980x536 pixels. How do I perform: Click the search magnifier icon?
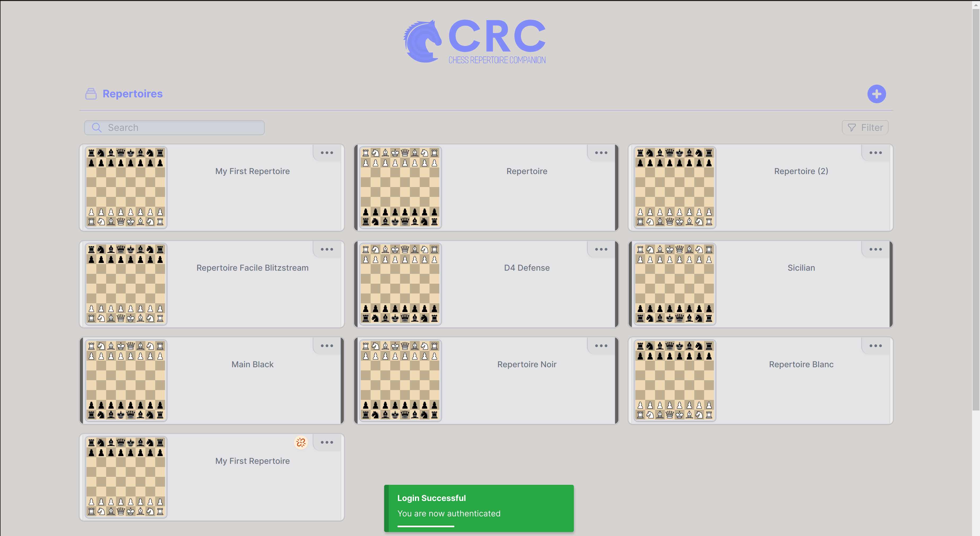coord(97,127)
